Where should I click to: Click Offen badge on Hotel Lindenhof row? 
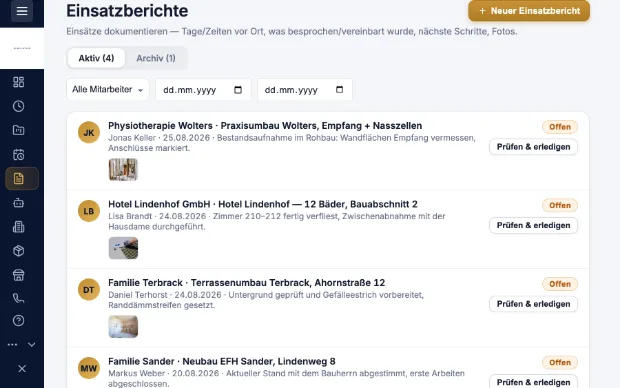click(560, 205)
